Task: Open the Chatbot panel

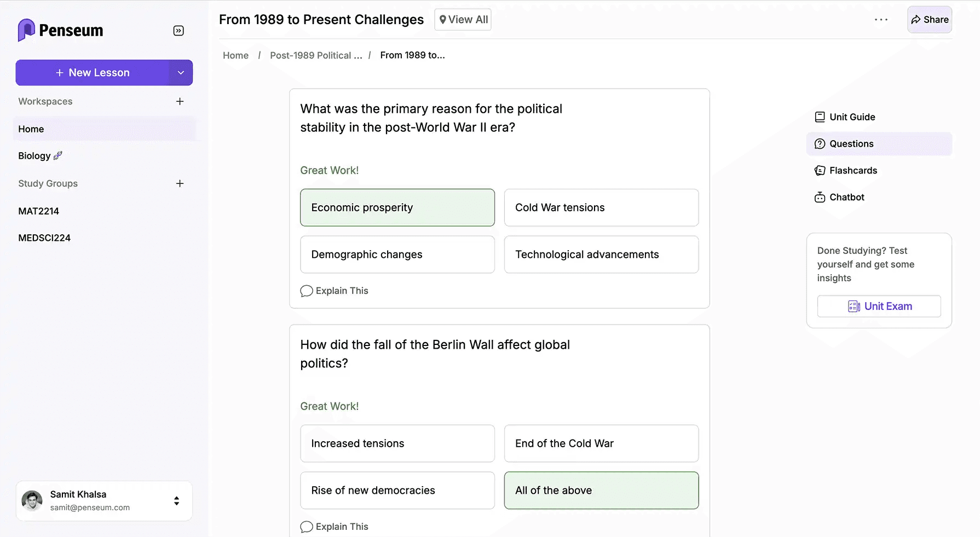Action: (x=846, y=197)
